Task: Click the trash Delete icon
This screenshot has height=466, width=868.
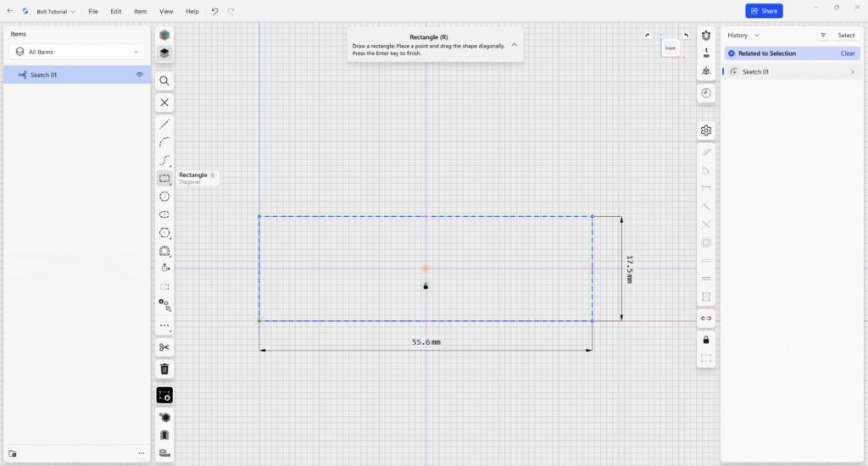Action: pos(164,369)
